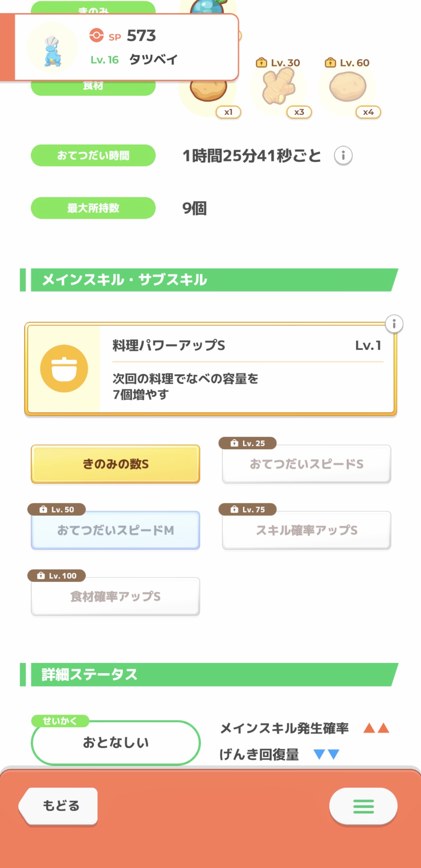
Task: Open the green hamburger menu
Action: [363, 806]
